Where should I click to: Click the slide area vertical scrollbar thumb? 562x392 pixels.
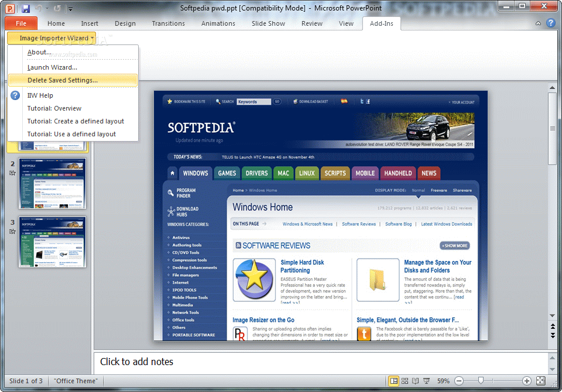pyautogui.click(x=552, y=128)
